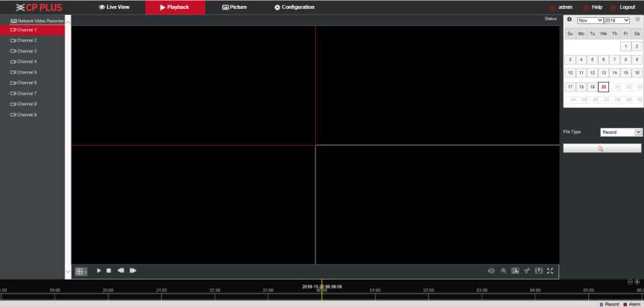Click the Status label above video
Image resolution: width=644 pixels, height=307 pixels.
(550, 19)
